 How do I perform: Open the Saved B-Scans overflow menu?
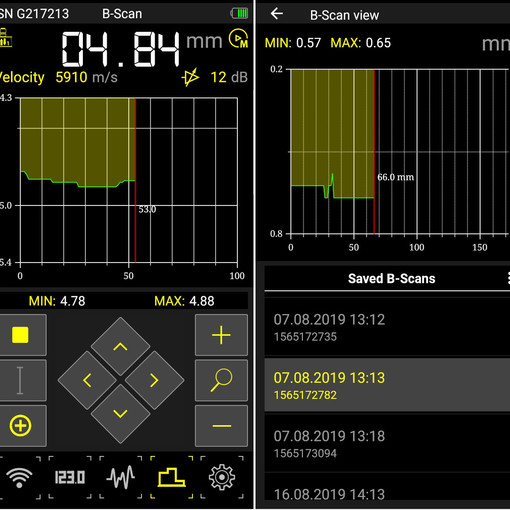508,278
